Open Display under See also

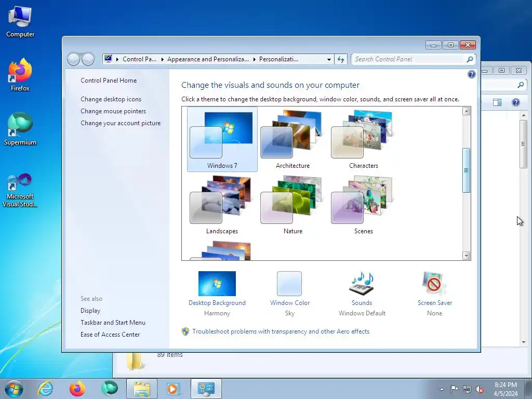click(90, 311)
